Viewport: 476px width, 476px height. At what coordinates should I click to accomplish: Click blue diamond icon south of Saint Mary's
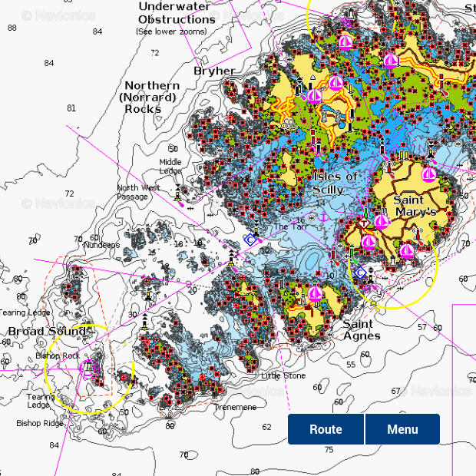[x=360, y=273]
